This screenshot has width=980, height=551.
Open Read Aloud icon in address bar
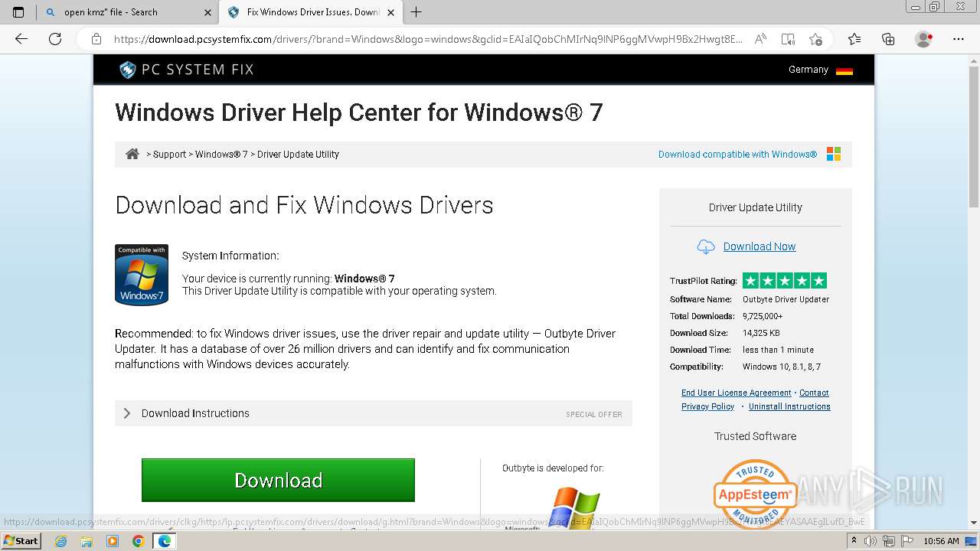tap(760, 39)
